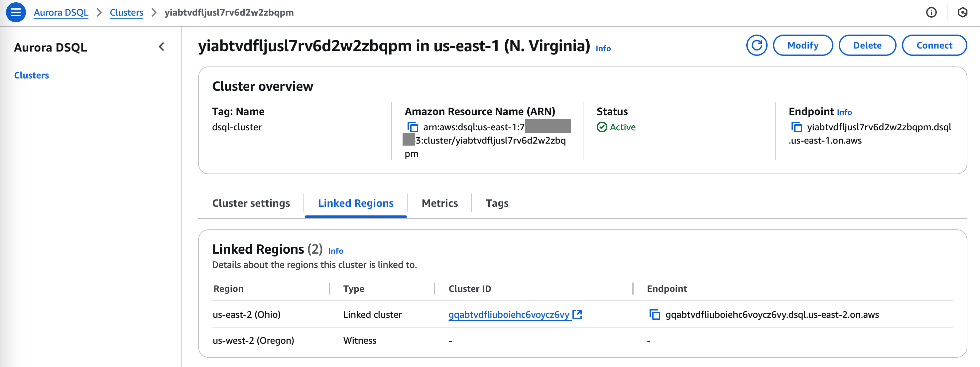Click the Connect button
Image resolution: width=980 pixels, height=367 pixels.
point(934,45)
